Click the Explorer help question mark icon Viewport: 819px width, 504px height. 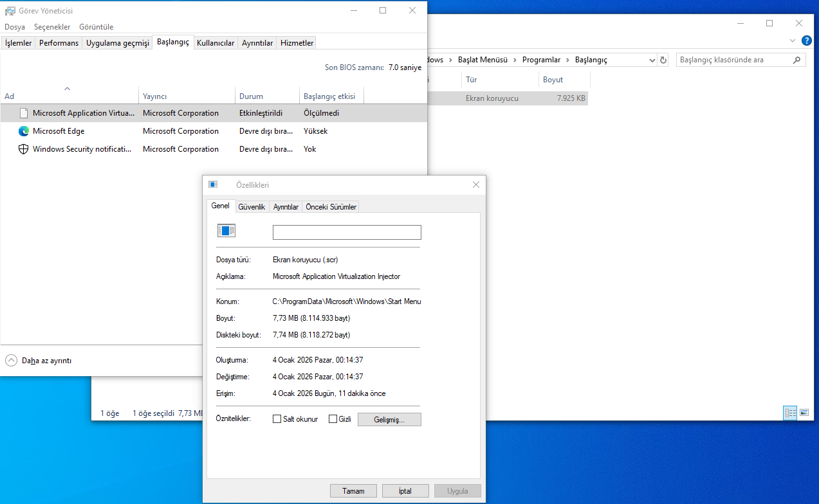[807, 40]
